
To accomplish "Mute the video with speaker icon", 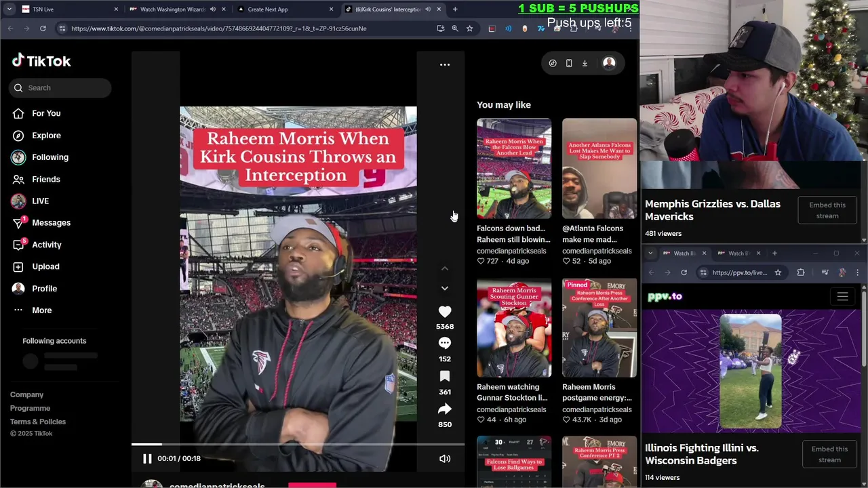I will click(445, 459).
